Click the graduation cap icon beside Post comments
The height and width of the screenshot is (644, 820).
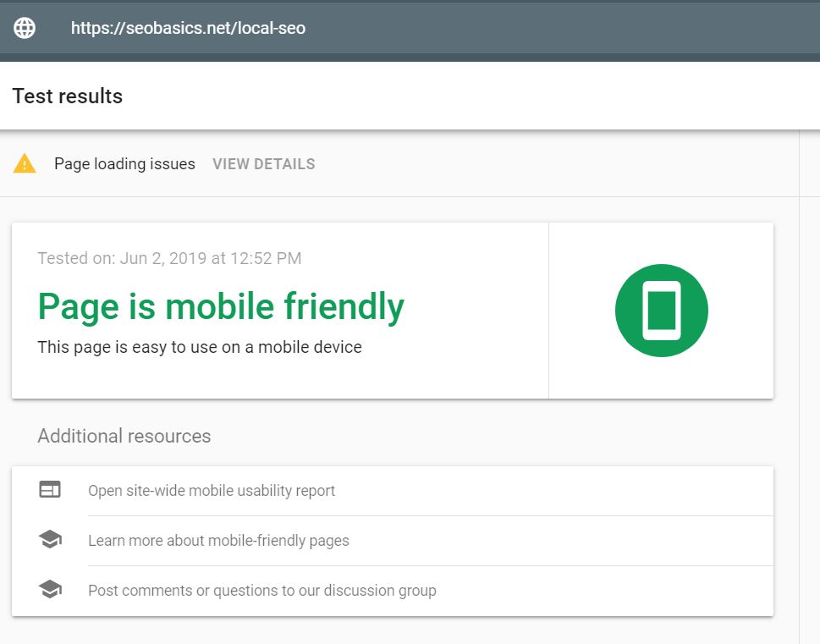50,589
